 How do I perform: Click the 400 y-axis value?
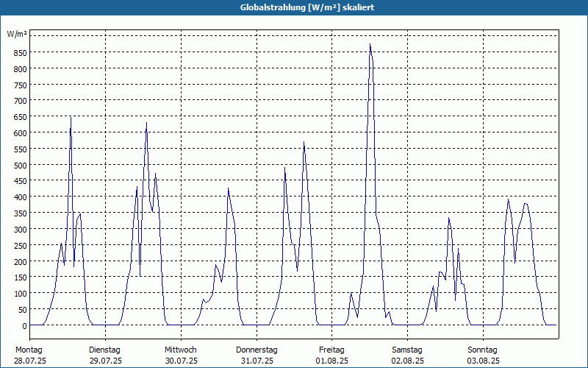coord(21,197)
